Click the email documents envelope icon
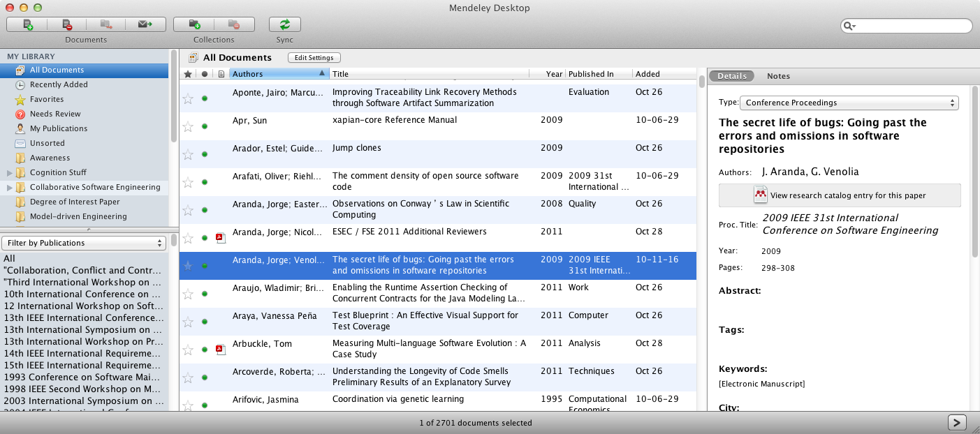Screen dimensions: 980x434 [x=145, y=25]
